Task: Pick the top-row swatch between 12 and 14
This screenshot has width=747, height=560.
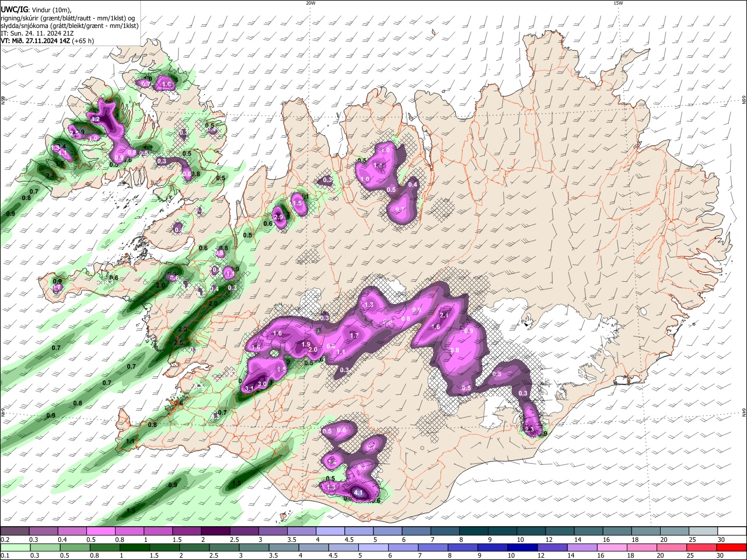Action: (x=559, y=531)
